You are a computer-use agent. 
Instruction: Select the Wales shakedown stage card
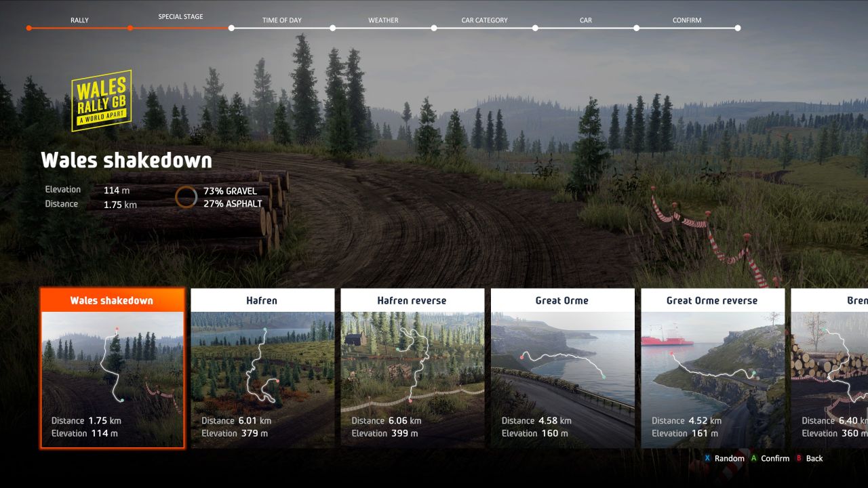112,368
